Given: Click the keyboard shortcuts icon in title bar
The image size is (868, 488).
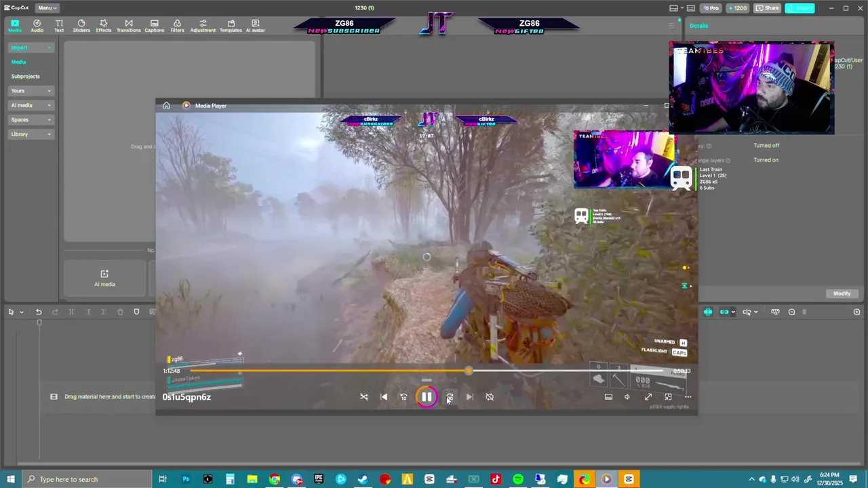Looking at the screenshot, I should click(691, 8).
